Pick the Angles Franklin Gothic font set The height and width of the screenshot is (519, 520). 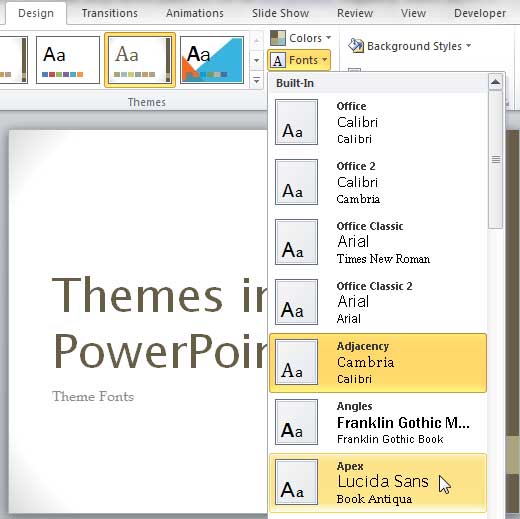tap(378, 422)
